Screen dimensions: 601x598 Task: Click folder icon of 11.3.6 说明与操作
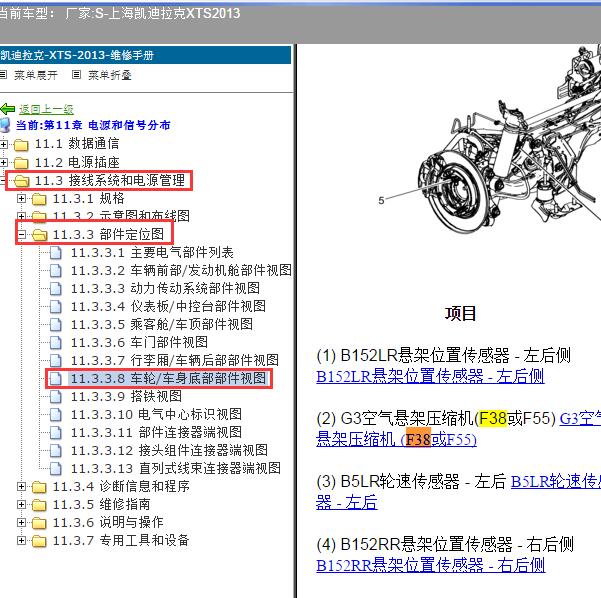39,523
